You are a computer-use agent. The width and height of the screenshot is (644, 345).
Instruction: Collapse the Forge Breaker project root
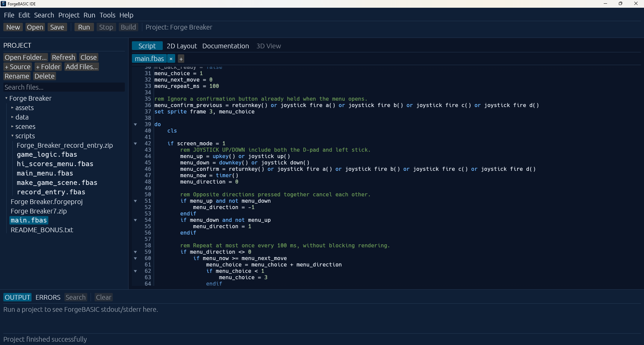[6, 98]
